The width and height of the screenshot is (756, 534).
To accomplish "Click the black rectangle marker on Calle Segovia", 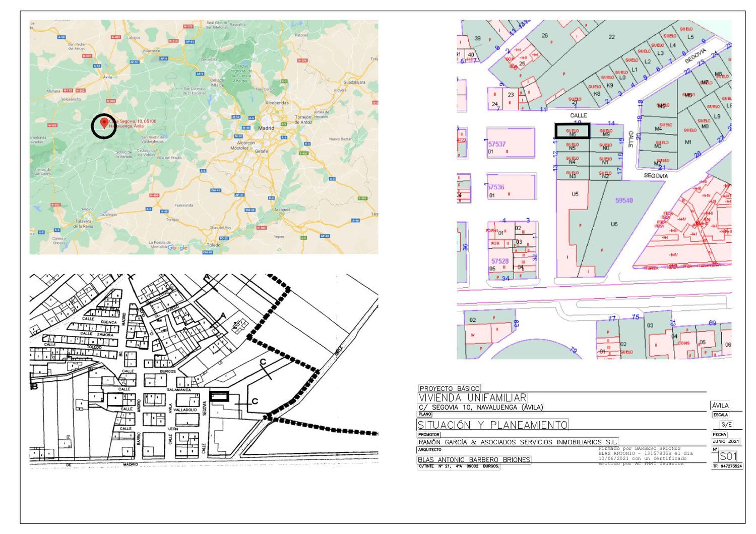I will (219, 396).
